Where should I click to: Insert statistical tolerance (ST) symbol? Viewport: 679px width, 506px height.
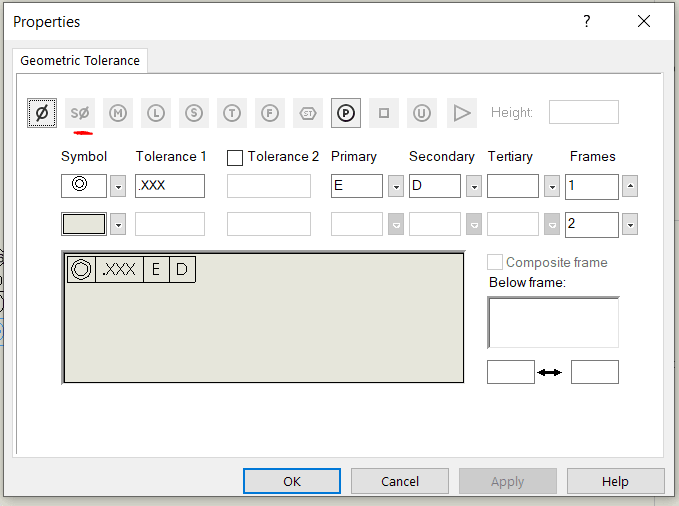(308, 113)
